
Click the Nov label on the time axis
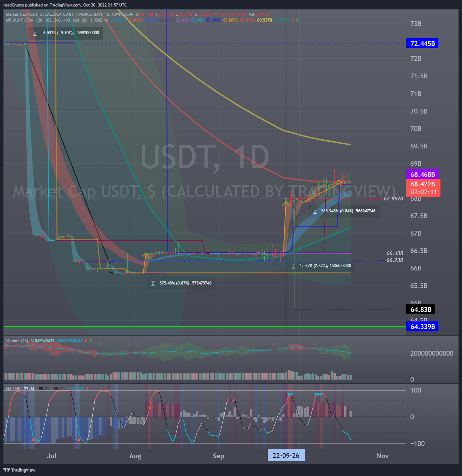point(383,456)
